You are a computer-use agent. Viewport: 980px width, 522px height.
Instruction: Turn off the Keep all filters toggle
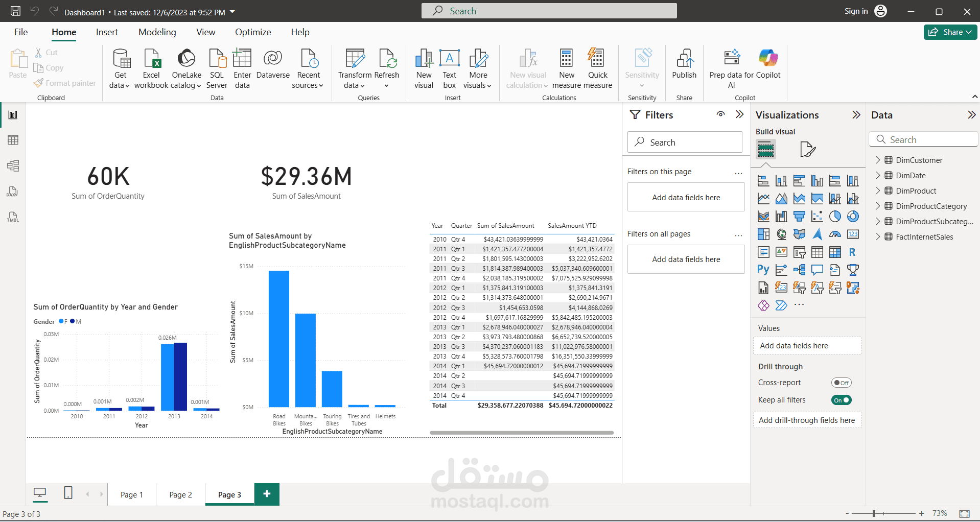pyautogui.click(x=841, y=400)
